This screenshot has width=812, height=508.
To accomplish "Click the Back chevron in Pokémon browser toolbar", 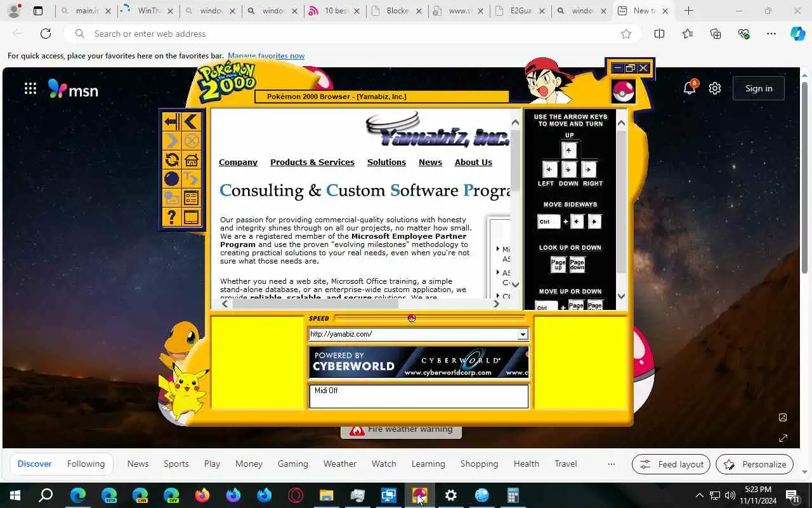I will [x=192, y=121].
